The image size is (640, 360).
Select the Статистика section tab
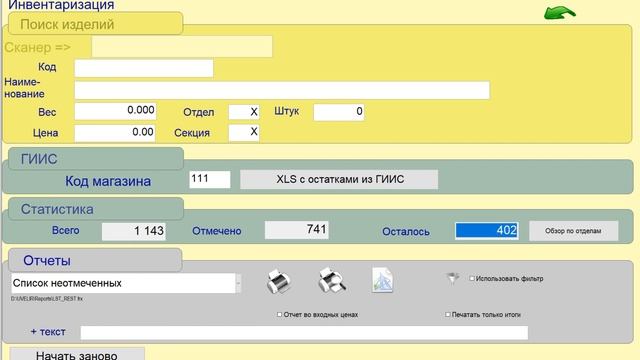point(96,209)
